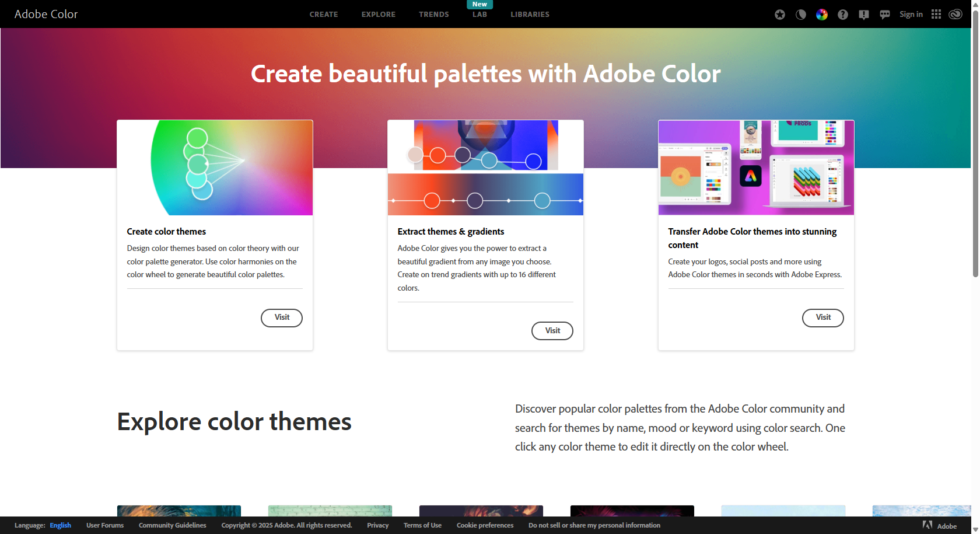The image size is (980, 534).
Task: Click the page vertical scrollbar thumb
Action: [x=975, y=143]
